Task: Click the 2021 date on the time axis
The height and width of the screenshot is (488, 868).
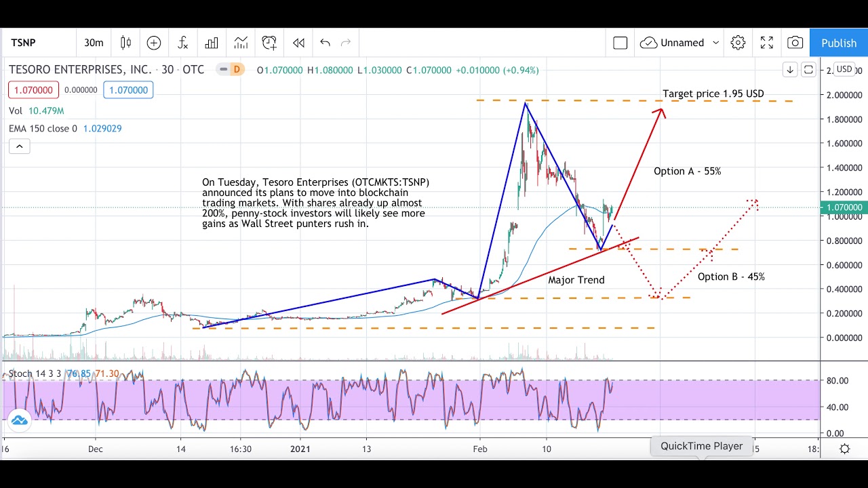Action: (300, 449)
